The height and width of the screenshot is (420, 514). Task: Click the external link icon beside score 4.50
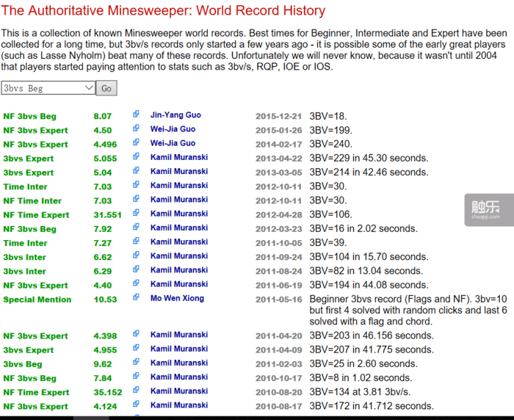136,129
